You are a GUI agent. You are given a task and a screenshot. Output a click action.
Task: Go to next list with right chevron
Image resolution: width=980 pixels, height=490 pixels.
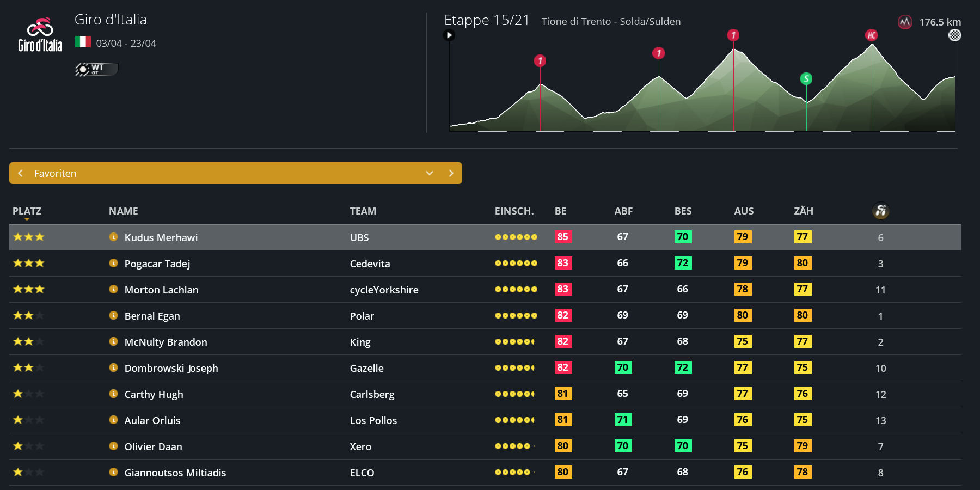pos(451,173)
